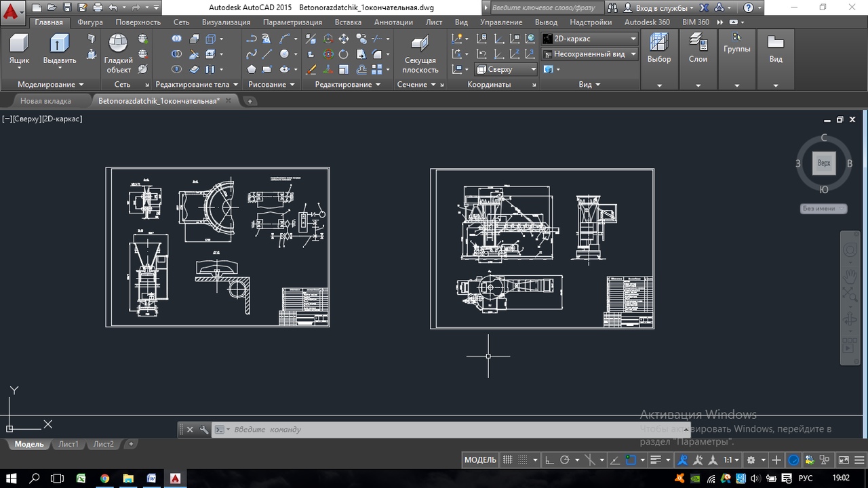Select the Rectangle draw tool
The height and width of the screenshot is (488, 868).
pos(267,69)
